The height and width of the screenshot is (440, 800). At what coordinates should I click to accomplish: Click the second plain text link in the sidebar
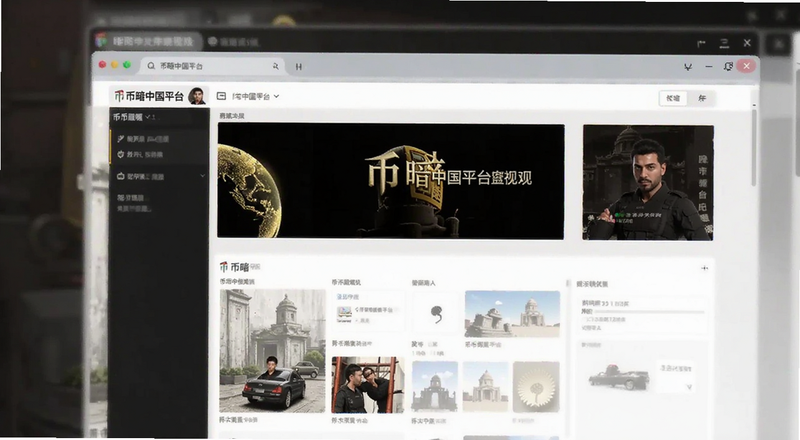point(134,208)
